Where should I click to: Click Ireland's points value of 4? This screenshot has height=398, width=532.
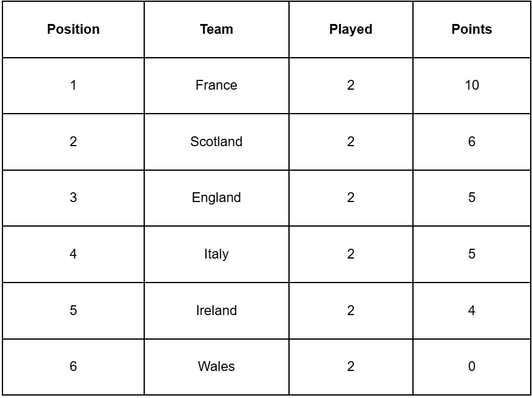[x=471, y=311]
